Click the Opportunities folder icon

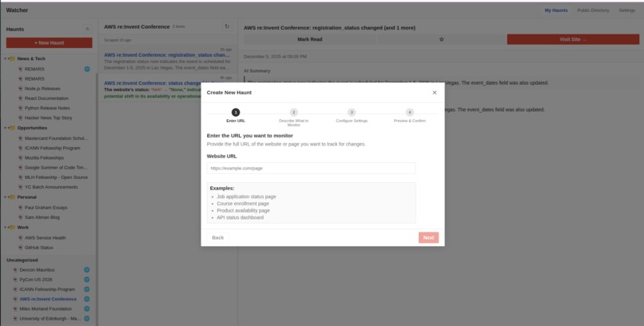[12, 128]
